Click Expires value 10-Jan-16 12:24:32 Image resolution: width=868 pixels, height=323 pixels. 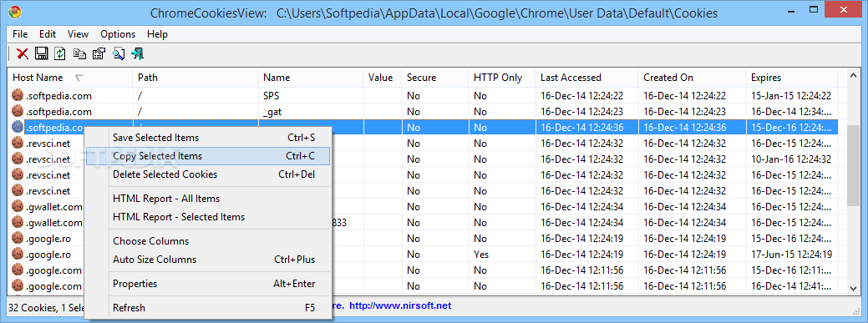click(x=791, y=159)
